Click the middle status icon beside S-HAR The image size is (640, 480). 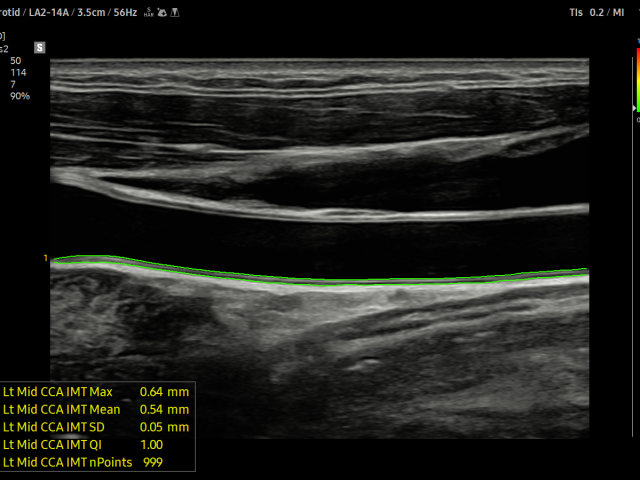[x=161, y=11]
